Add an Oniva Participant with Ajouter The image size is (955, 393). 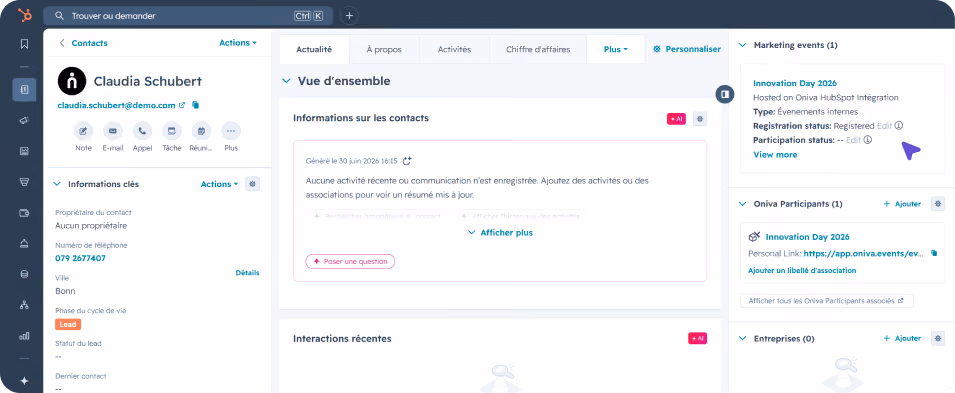pyautogui.click(x=903, y=204)
